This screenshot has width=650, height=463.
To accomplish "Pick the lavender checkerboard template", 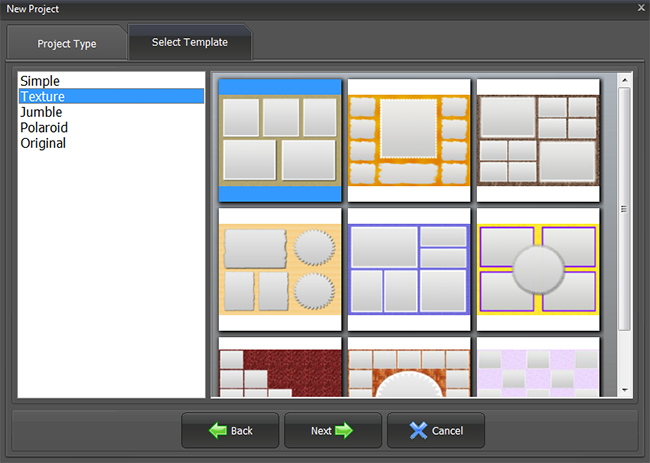I will 538,367.
